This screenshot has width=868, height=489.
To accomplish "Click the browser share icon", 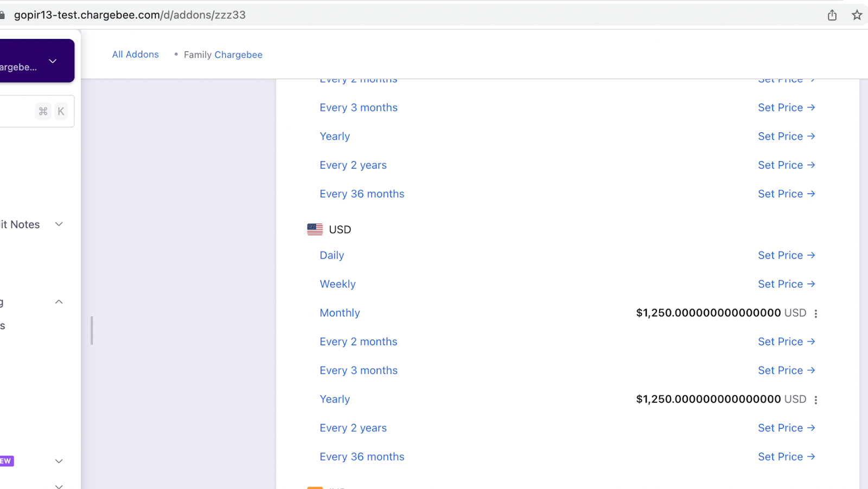I will [832, 15].
